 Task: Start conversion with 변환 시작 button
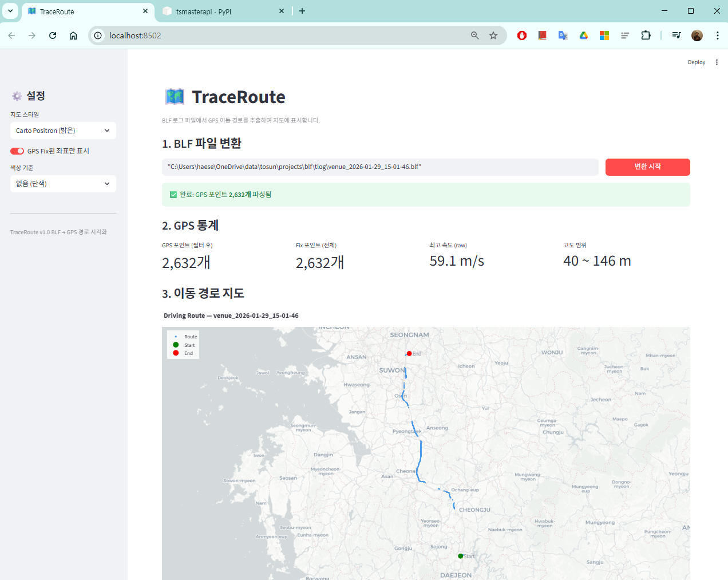[648, 167]
